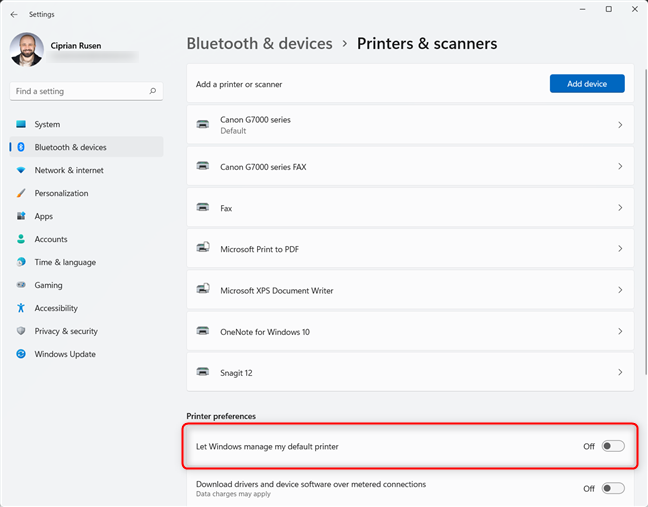
Task: Click the Bluetooth icon in sidebar
Action: 21,147
